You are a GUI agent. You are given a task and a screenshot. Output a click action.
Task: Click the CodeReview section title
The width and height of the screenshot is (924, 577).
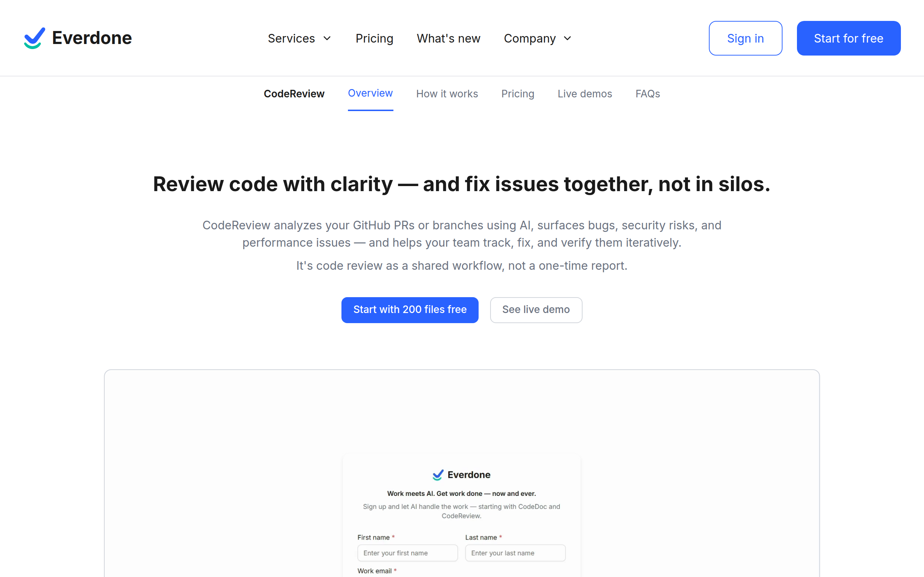[294, 94]
